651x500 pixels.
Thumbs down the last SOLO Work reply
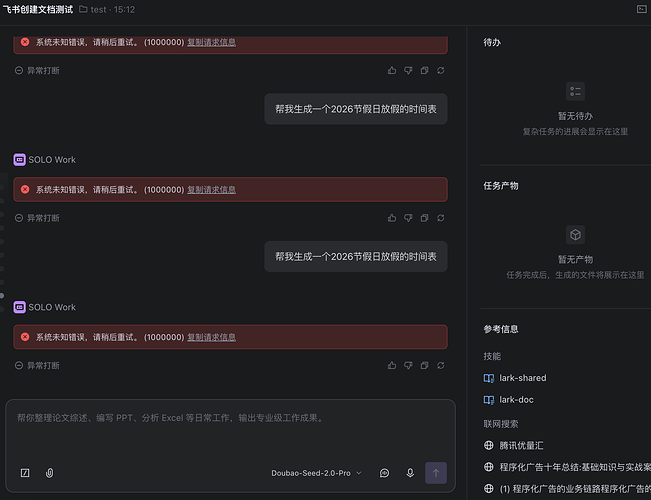[408, 365]
